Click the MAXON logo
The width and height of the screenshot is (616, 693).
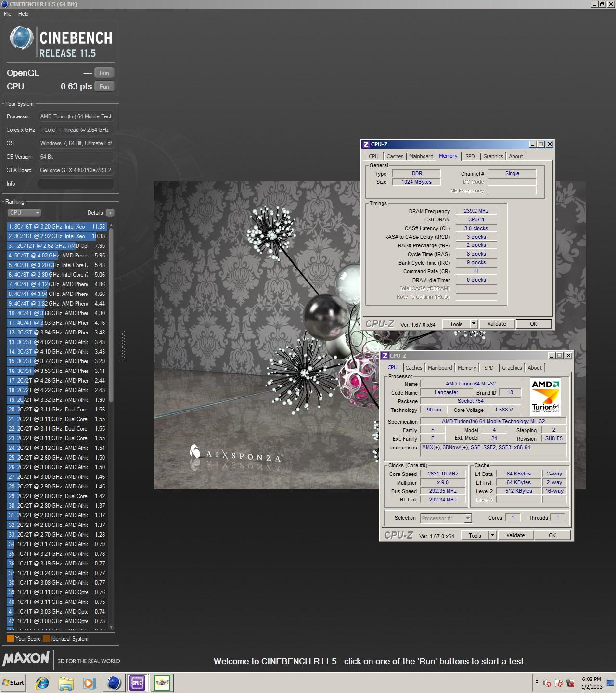[26, 658]
